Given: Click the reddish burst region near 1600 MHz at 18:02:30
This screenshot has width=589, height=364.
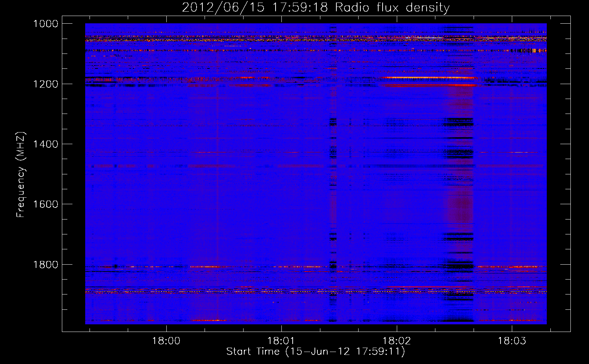Looking at the screenshot, I should click(459, 207).
